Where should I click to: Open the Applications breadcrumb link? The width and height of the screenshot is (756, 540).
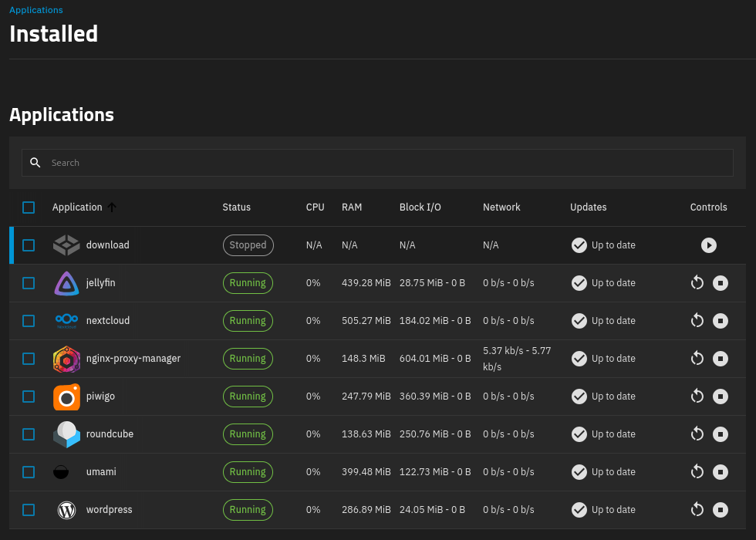pyautogui.click(x=35, y=10)
